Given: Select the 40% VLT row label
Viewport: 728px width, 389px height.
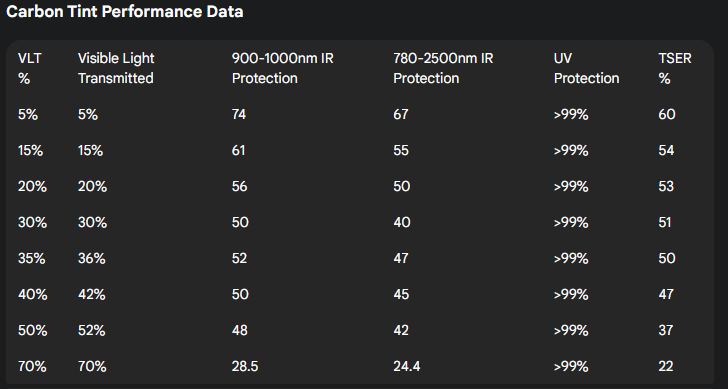Looking at the screenshot, I should pos(32,294).
